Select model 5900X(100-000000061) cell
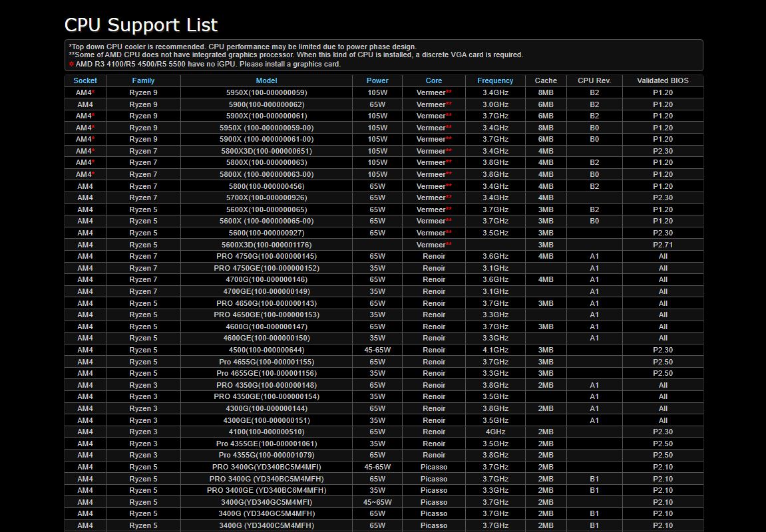Viewport: 766px width, 532px height. [x=266, y=116]
